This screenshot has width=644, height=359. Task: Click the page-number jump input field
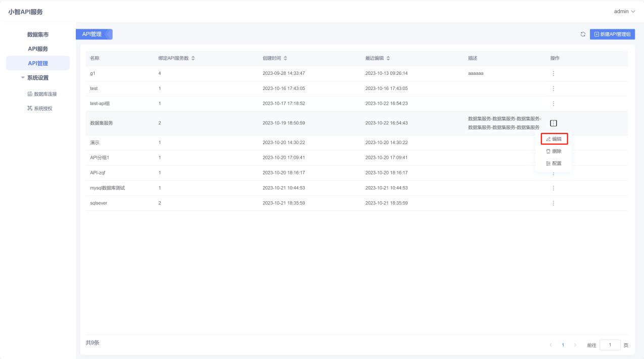click(x=610, y=345)
